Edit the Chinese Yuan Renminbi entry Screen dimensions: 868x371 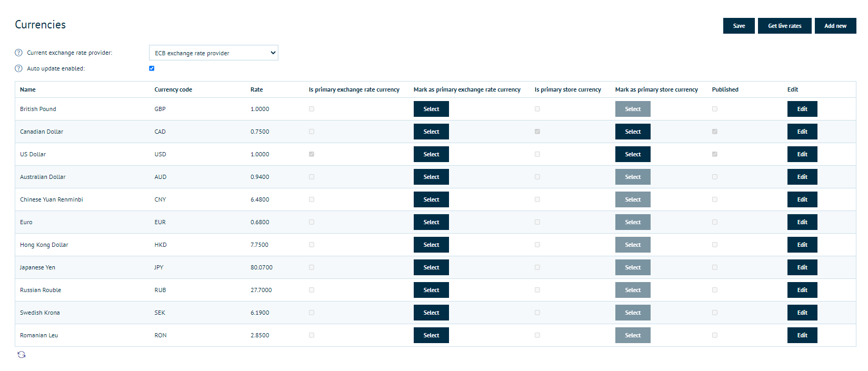[x=802, y=199]
